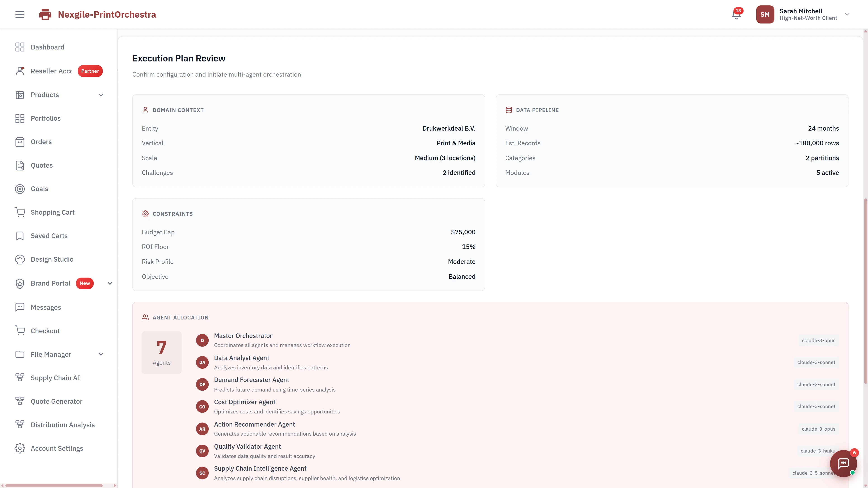Open the Dashboard panel

point(47,47)
